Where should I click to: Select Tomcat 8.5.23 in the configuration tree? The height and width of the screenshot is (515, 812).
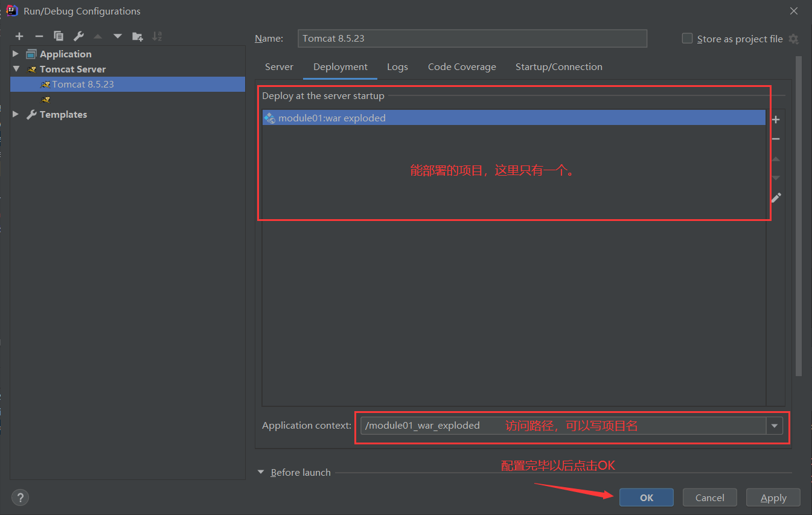(127, 84)
